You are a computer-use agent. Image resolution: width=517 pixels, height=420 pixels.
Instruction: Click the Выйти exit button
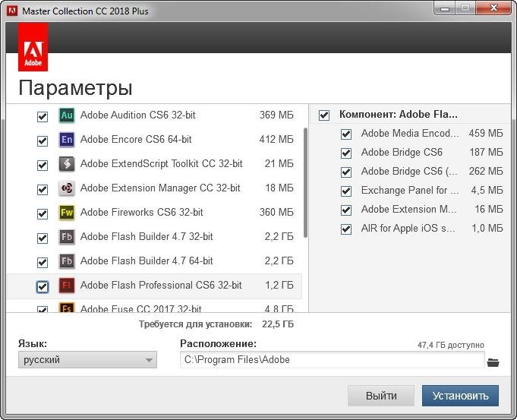tap(381, 396)
